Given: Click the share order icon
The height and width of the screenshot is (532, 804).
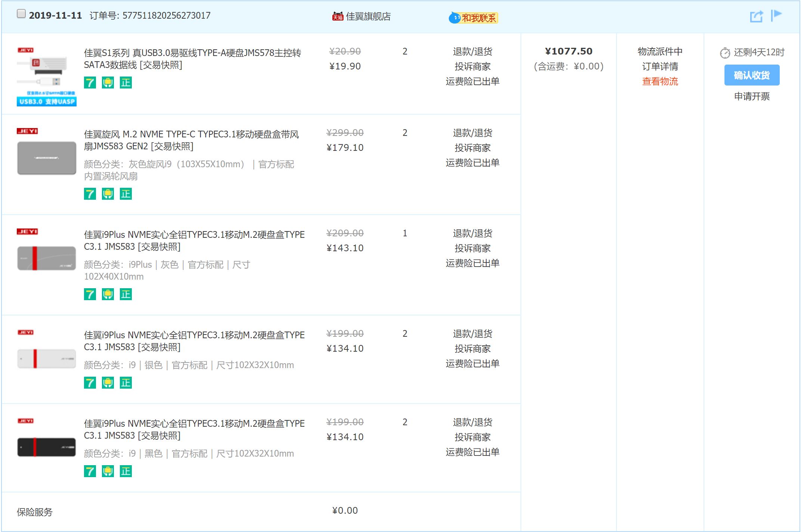Looking at the screenshot, I should click(x=756, y=16).
